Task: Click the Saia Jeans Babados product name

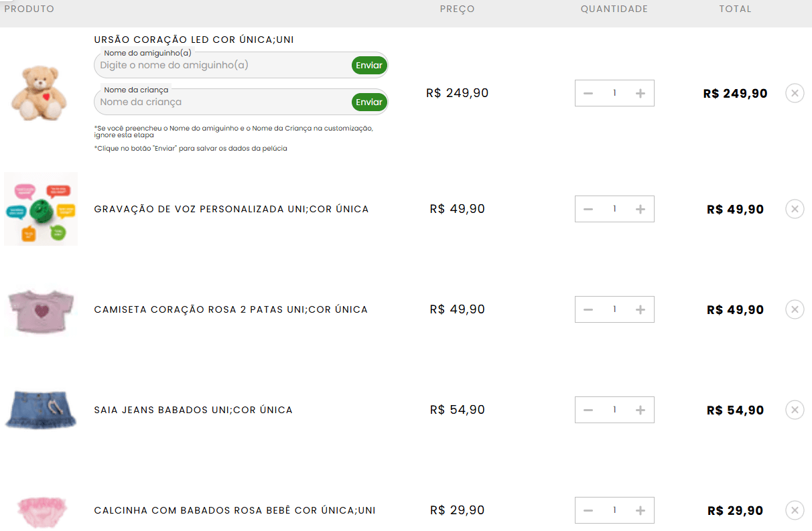Action: click(x=193, y=410)
